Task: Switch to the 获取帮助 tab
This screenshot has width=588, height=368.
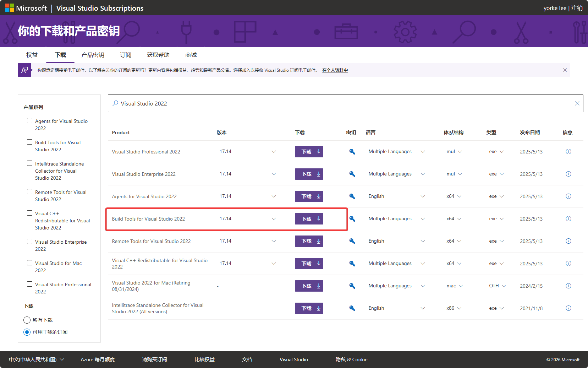Action: [158, 55]
